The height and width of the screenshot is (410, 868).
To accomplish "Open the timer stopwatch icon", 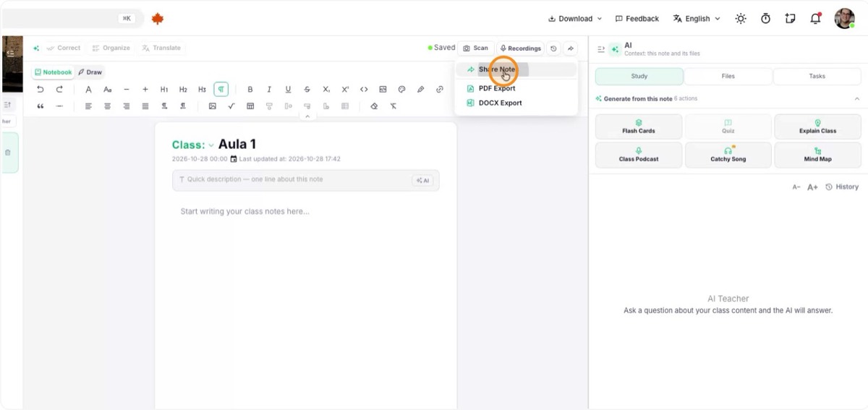I will tap(765, 19).
